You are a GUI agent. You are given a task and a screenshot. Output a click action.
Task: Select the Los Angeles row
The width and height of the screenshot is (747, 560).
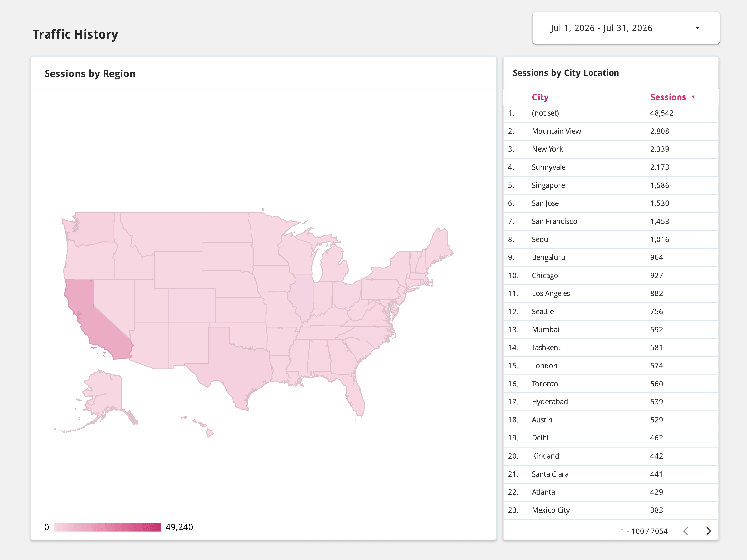[611, 294]
